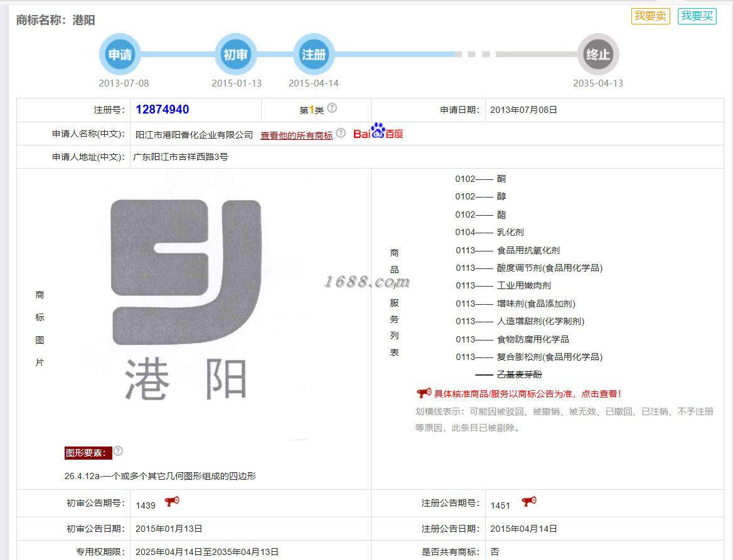Image resolution: width=733 pixels, height=560 pixels.
Task: Open help icon next to 第1类
Action: pyautogui.click(x=332, y=108)
